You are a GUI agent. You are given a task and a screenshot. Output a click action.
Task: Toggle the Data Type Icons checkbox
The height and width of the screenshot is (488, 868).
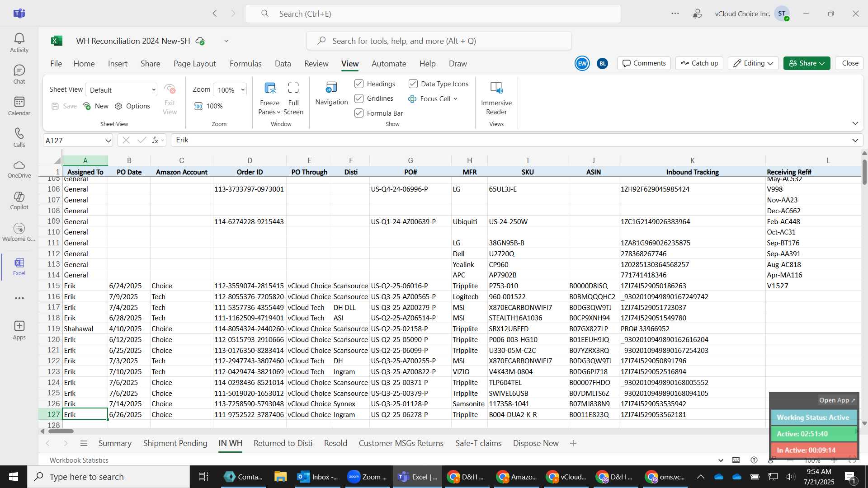(413, 84)
